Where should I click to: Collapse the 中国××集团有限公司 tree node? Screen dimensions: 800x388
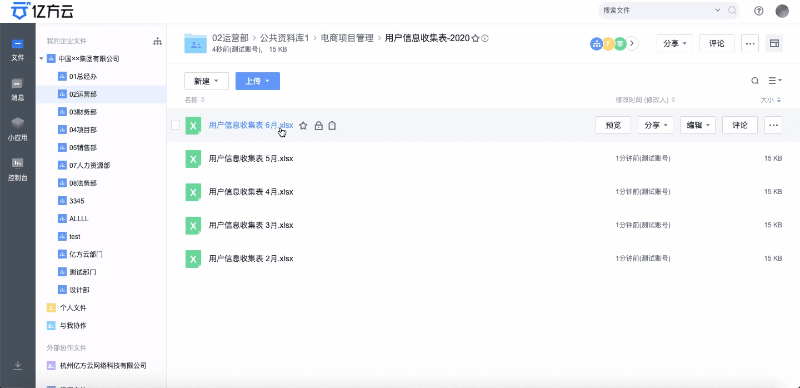[x=41, y=59]
